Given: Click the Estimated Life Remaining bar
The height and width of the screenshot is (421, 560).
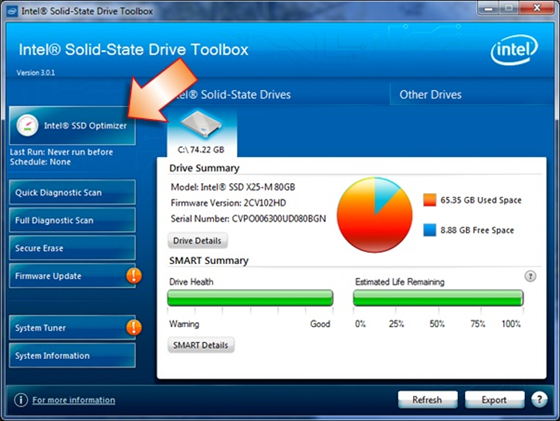Looking at the screenshot, I should coord(438,298).
